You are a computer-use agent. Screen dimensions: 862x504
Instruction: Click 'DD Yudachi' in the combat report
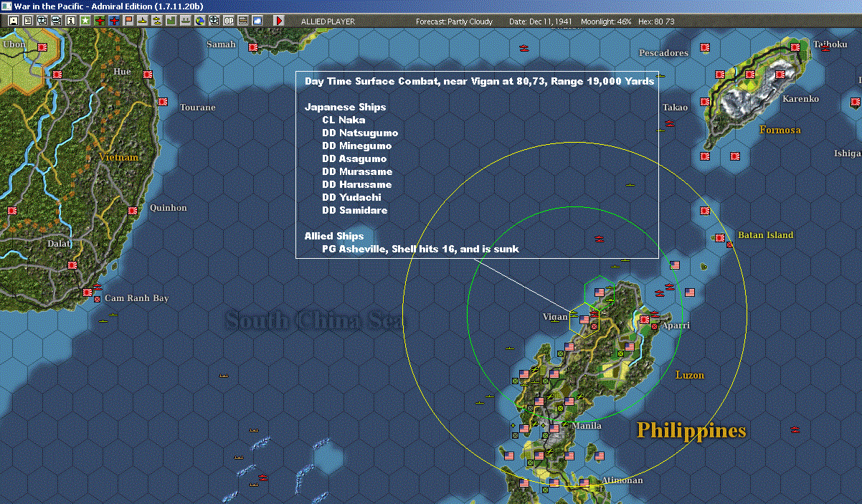(x=351, y=197)
